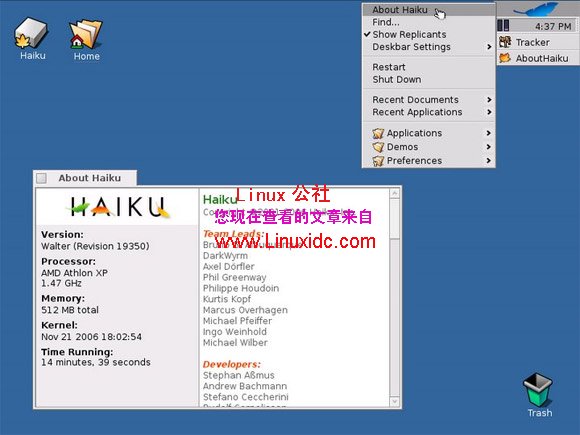
Task: Click the Preferences folder icon in menu
Action: (378, 161)
